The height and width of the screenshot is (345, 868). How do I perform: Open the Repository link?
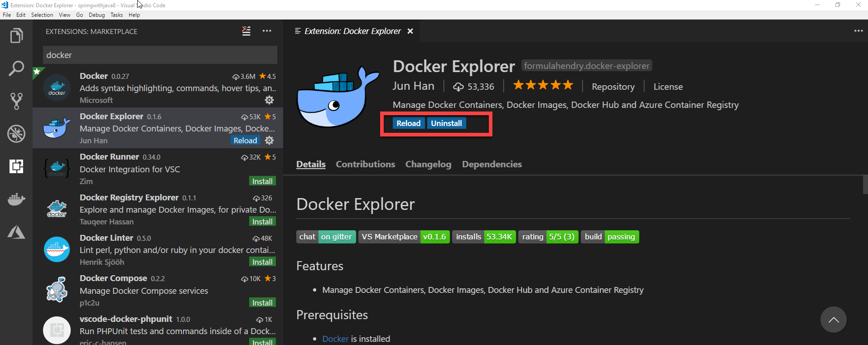(613, 87)
